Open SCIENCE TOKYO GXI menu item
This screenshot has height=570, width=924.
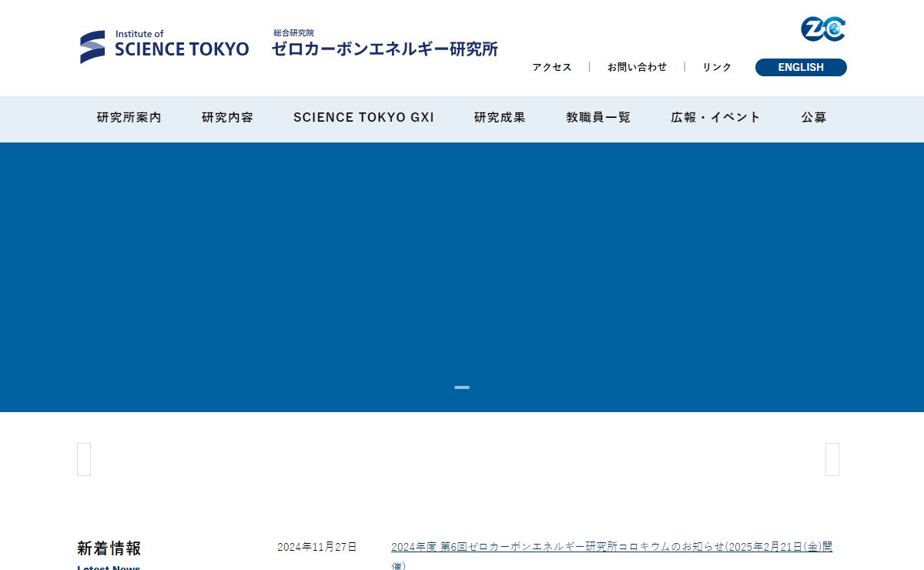[363, 117]
